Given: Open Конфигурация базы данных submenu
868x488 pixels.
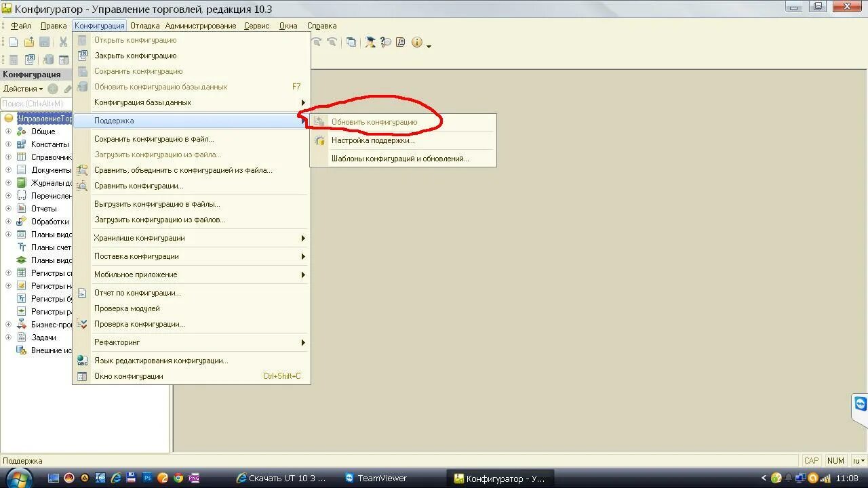Looking at the screenshot, I should click(x=191, y=102).
